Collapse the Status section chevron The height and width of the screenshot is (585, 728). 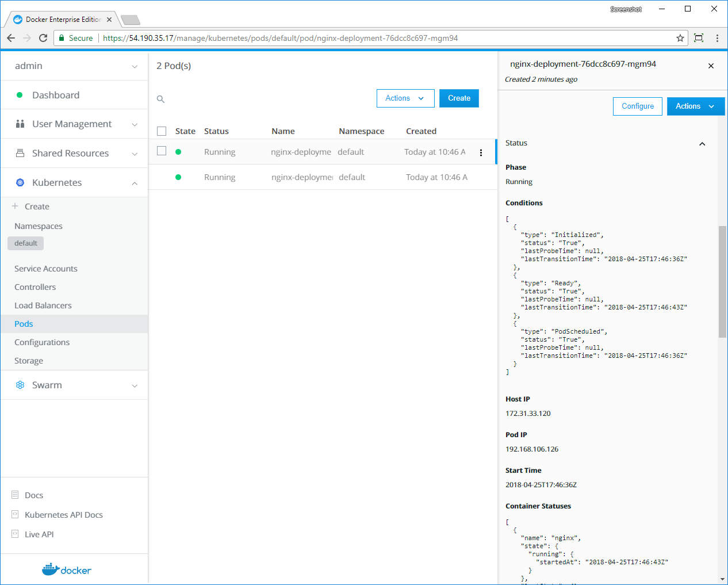[x=702, y=144]
